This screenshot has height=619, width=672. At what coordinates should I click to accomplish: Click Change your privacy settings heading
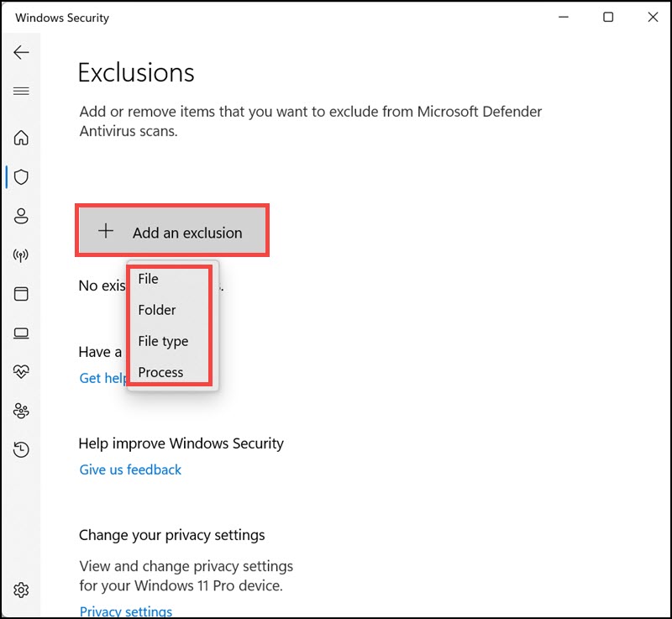pos(172,535)
